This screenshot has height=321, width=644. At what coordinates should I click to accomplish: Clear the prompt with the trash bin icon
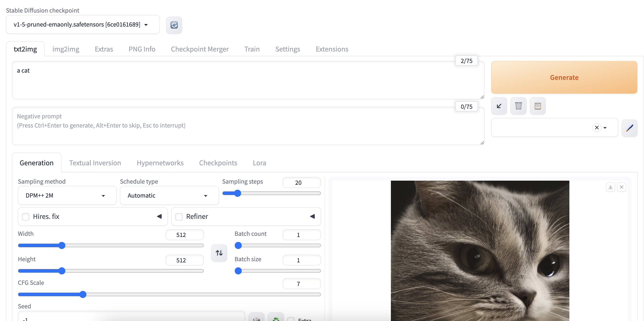point(518,106)
